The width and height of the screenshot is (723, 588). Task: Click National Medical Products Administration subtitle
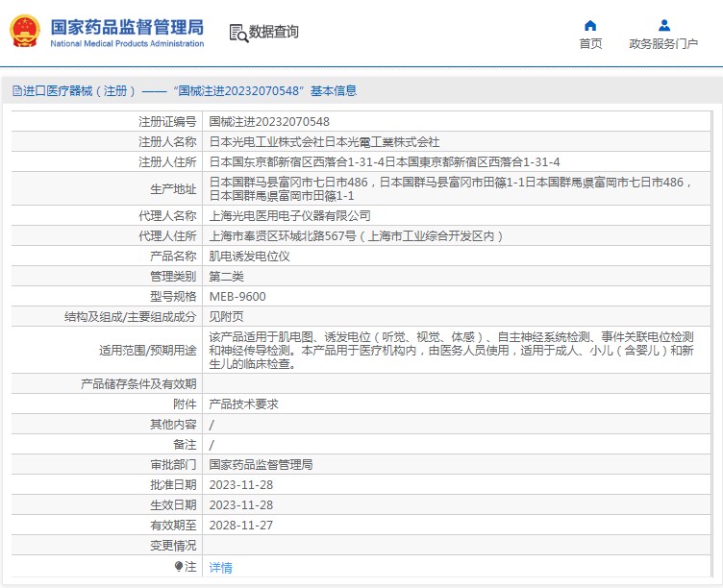tap(127, 44)
